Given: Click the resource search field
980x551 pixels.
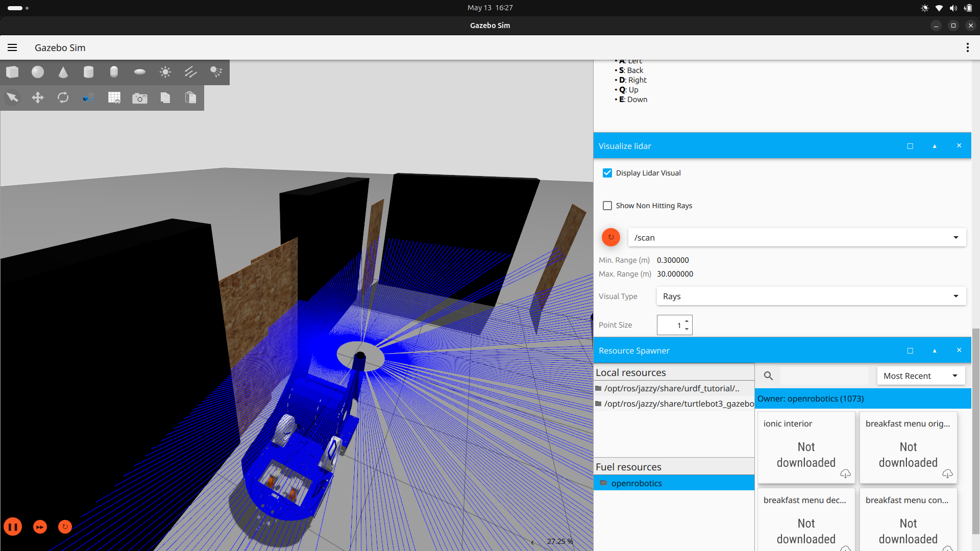Looking at the screenshot, I should (x=824, y=376).
